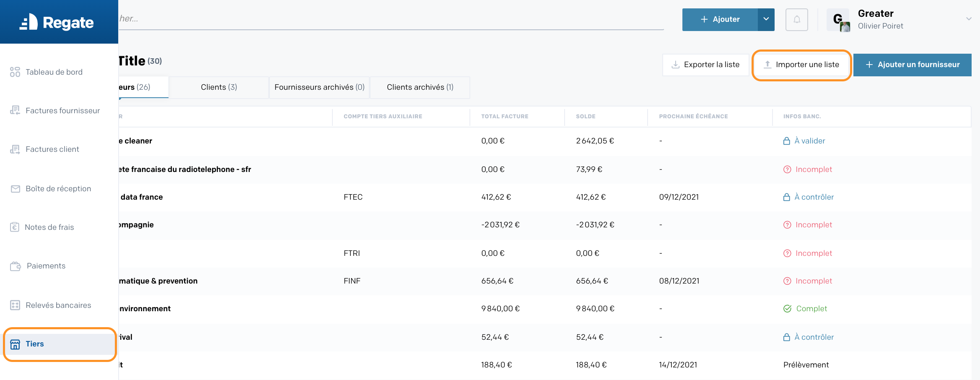Click the Notes de frais icon
The height and width of the screenshot is (380, 980).
tap(15, 227)
